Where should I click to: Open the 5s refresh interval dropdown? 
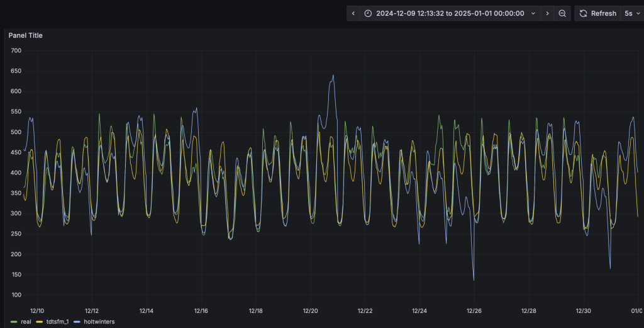point(631,13)
